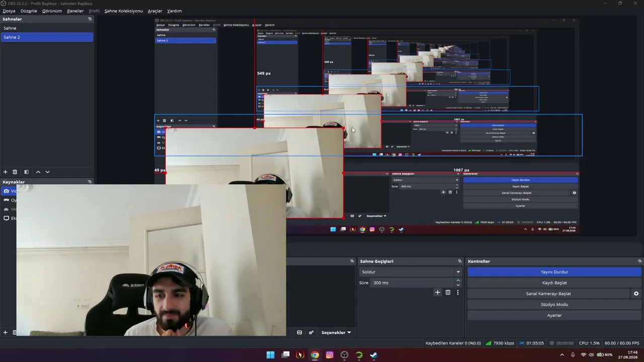This screenshot has height=362, width=644.
Task: Open Ayarlar settings button
Action: (x=554, y=316)
